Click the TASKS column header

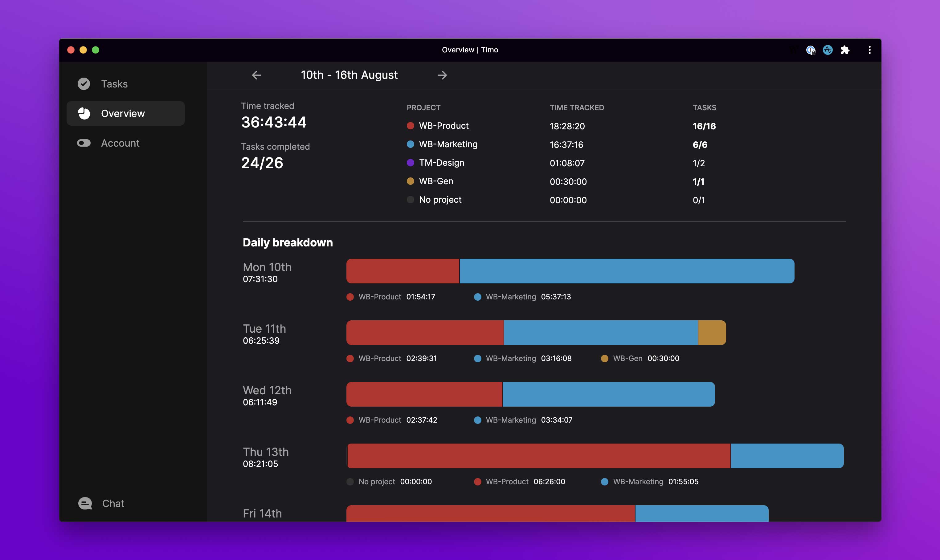705,108
